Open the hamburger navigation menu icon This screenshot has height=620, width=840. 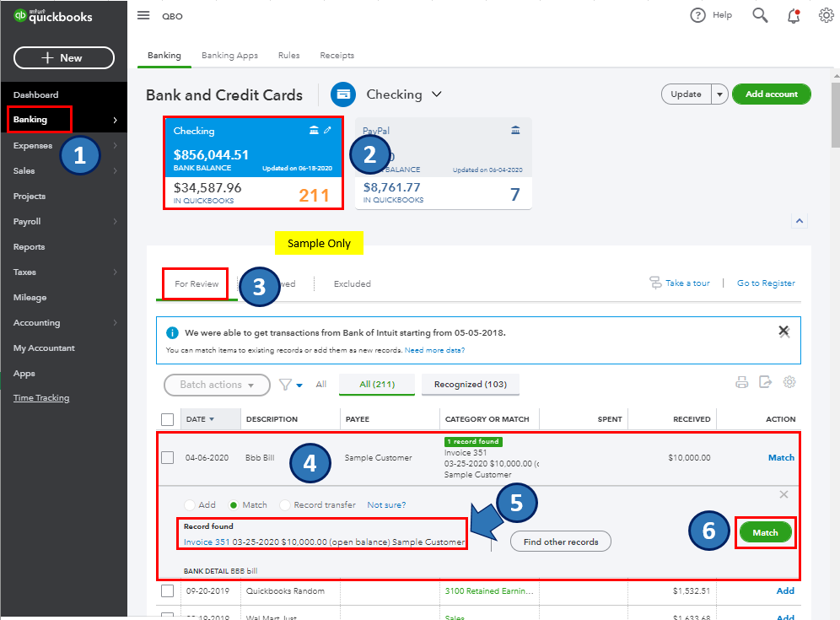(143, 15)
